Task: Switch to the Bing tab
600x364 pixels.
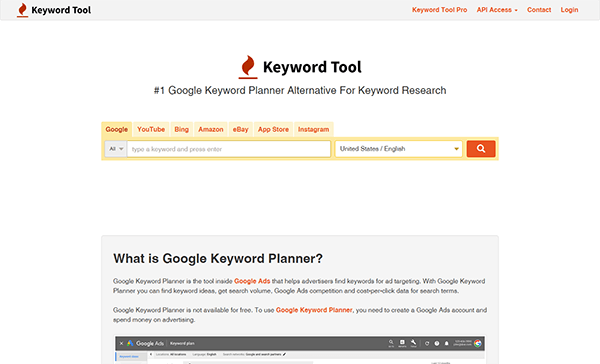Action: (181, 129)
